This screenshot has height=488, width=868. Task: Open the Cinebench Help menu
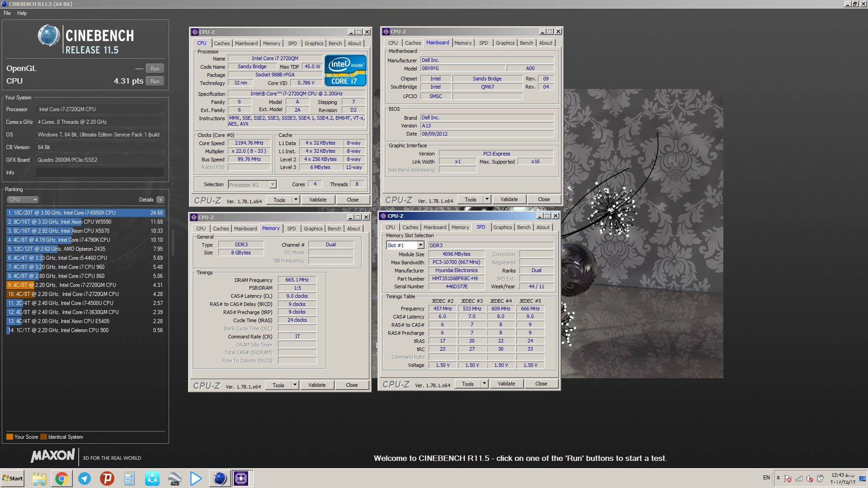[22, 13]
